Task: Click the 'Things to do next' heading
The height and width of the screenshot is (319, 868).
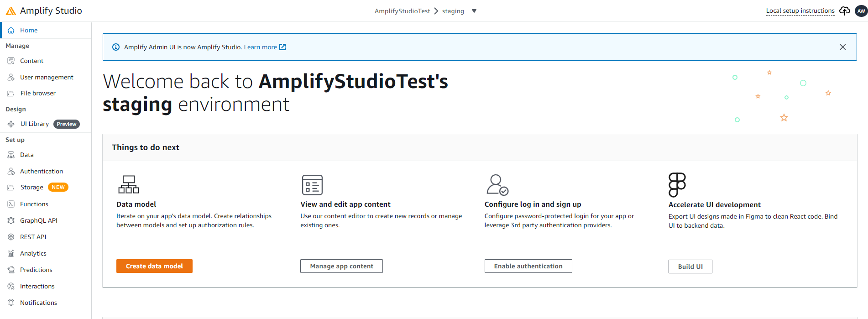Action: 146,147
